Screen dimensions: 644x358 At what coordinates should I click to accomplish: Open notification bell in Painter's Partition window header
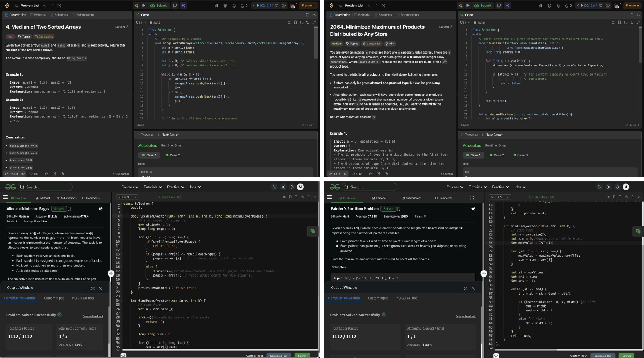(x=616, y=187)
